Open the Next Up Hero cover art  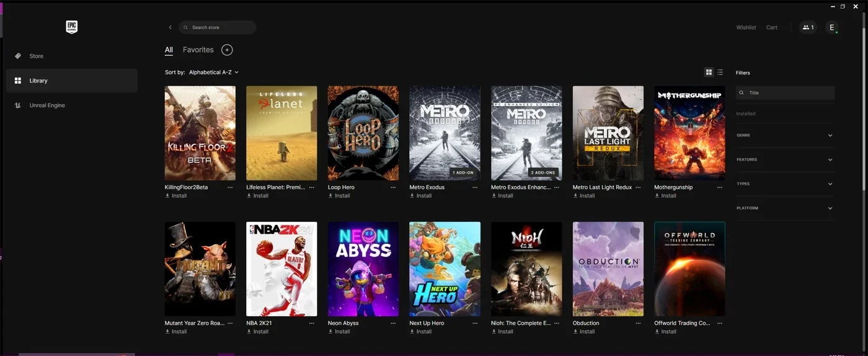point(445,269)
